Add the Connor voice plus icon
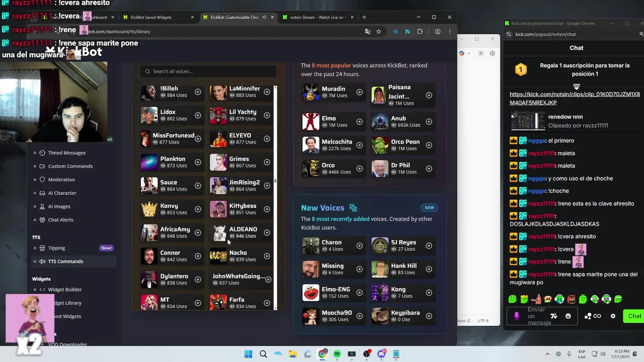This screenshot has width=644, height=362. tap(198, 256)
